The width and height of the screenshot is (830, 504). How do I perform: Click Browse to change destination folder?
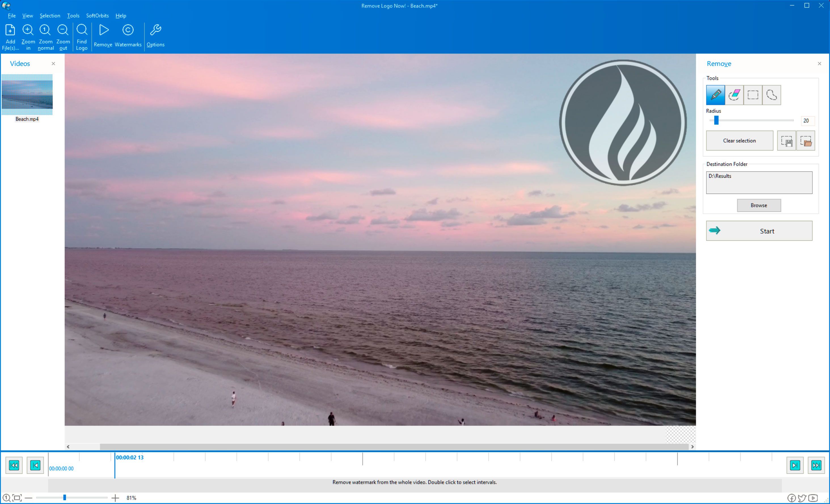pos(759,205)
